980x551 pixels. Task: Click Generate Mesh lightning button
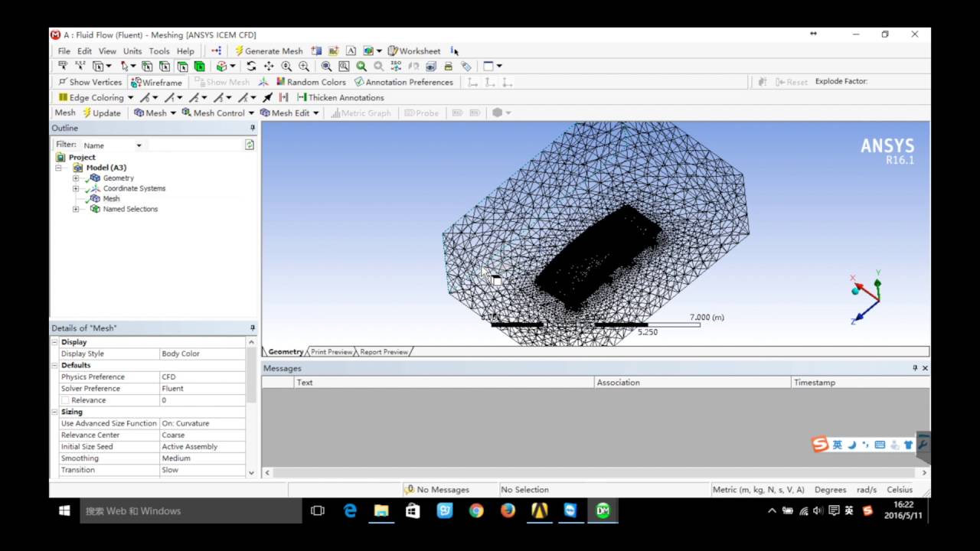coord(268,51)
